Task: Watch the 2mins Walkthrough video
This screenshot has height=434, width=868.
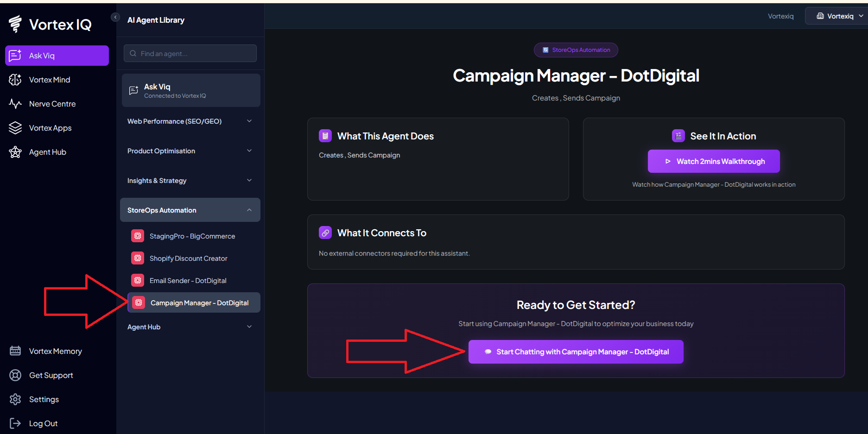Action: pyautogui.click(x=713, y=161)
